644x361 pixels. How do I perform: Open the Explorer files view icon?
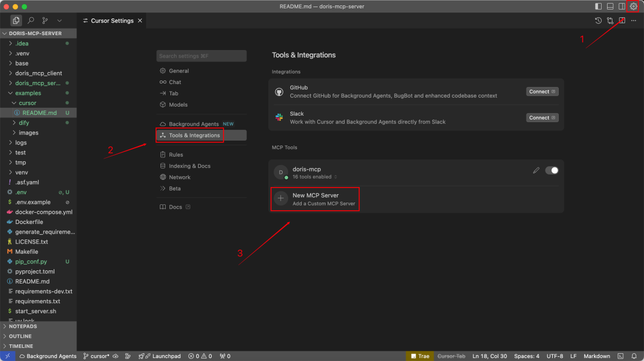(16, 20)
